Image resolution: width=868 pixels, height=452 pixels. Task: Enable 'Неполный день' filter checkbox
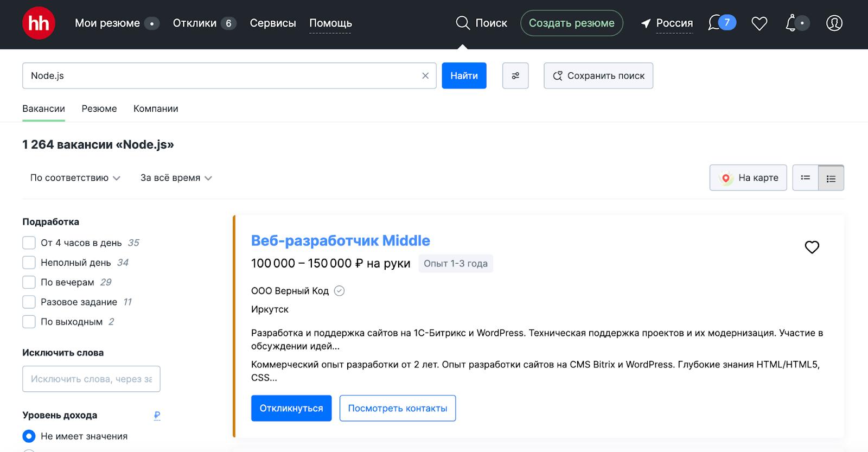(29, 263)
